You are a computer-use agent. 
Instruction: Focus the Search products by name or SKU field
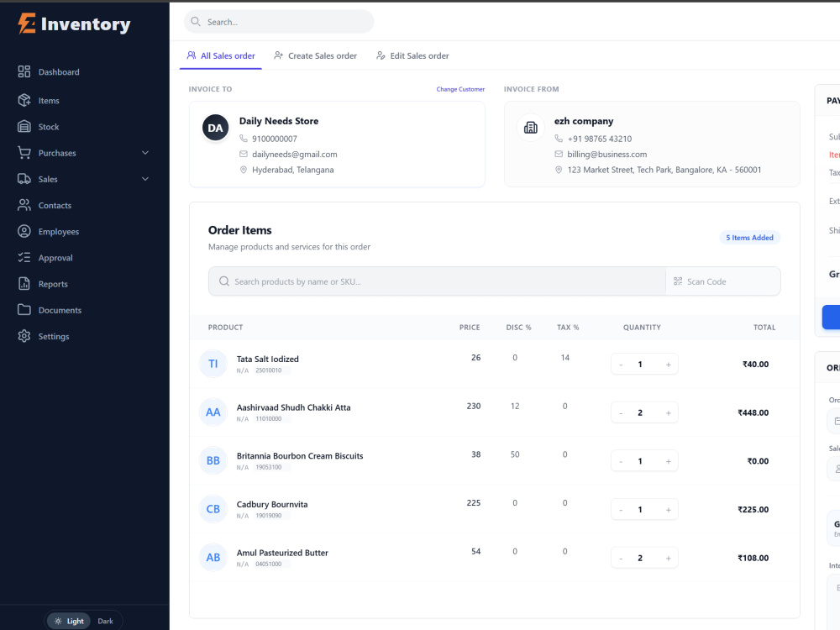pos(437,281)
